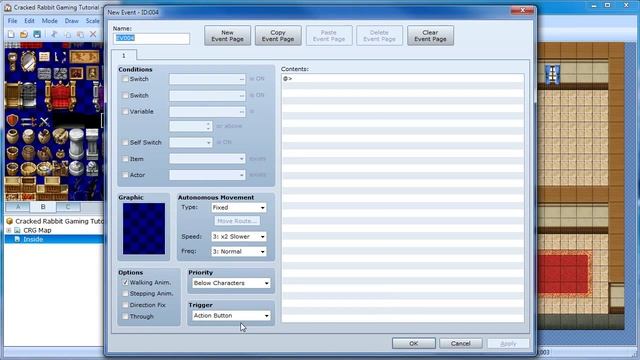
Task: Click the Save Project disk icon
Action: click(x=37, y=34)
